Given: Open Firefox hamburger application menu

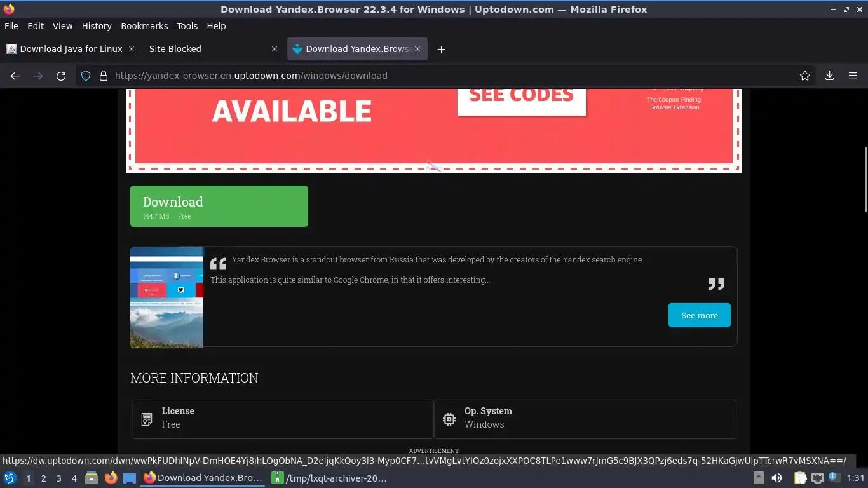Looking at the screenshot, I should point(853,76).
